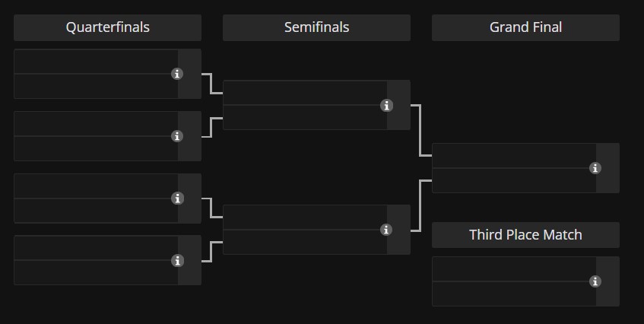Select top team slot of upper semifinal
Screen dimensions: 644x324
(x=305, y=93)
